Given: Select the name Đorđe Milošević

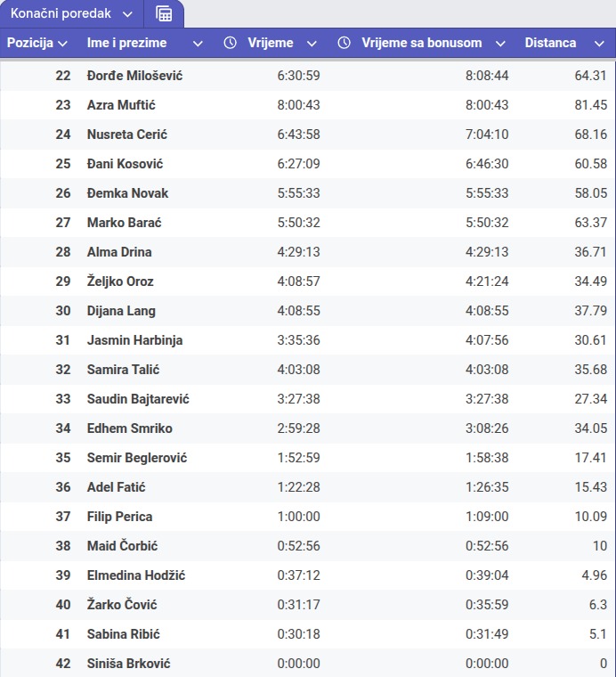Looking at the screenshot, I should click(x=135, y=76).
